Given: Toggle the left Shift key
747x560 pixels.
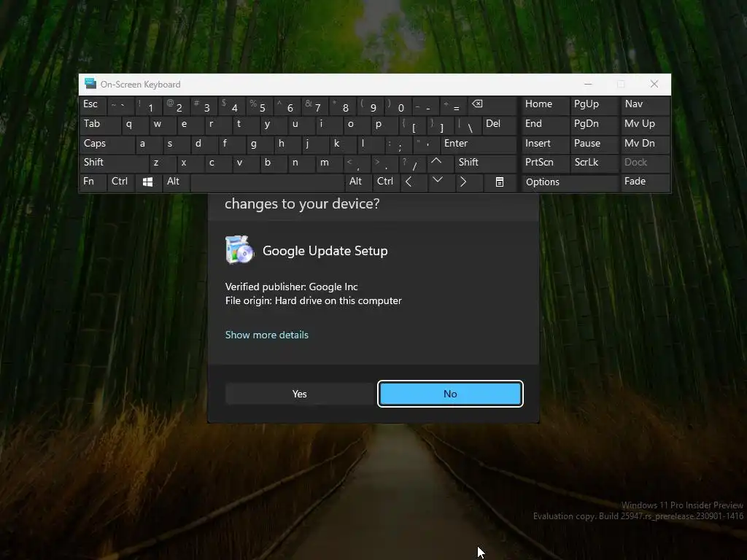Looking at the screenshot, I should 114,163.
